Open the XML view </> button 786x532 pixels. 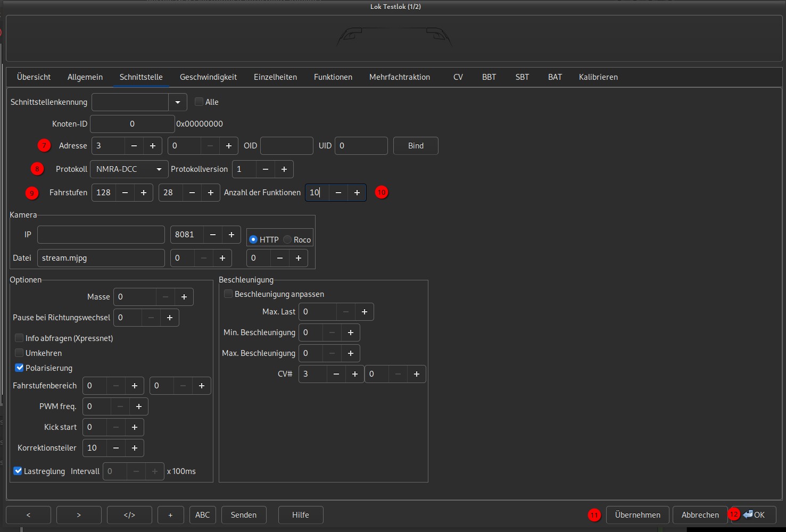[129, 515]
